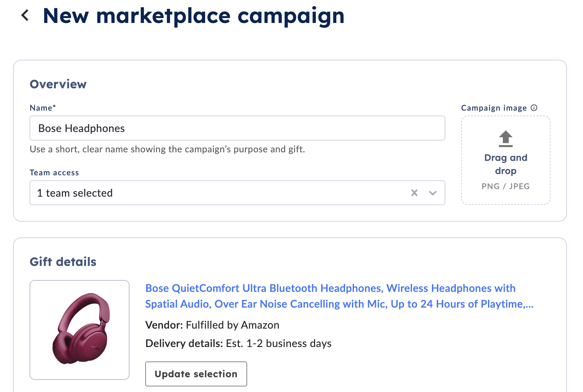Screen dimensions: 583x392
Task: Click the 'Drag and drop' upload text
Action: tap(505, 164)
